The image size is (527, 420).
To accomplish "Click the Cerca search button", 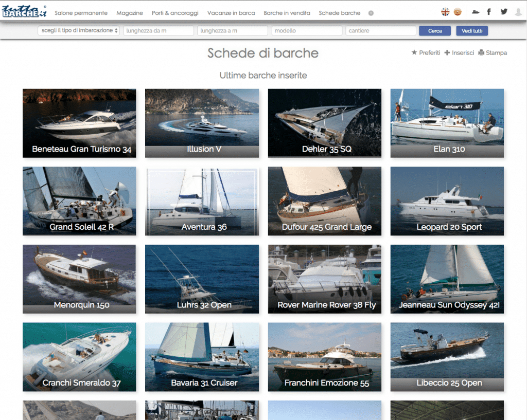I will 435,31.
